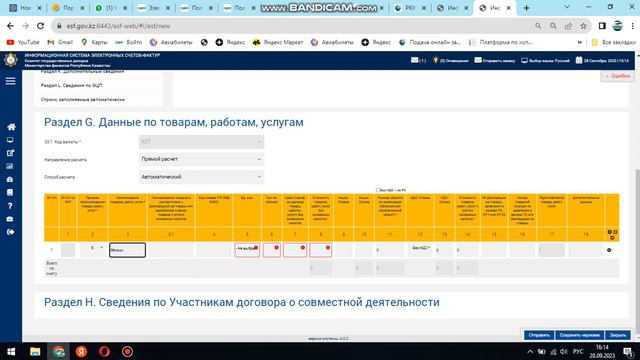Open the Opera browser taskbar icon

pyautogui.click(x=104, y=351)
